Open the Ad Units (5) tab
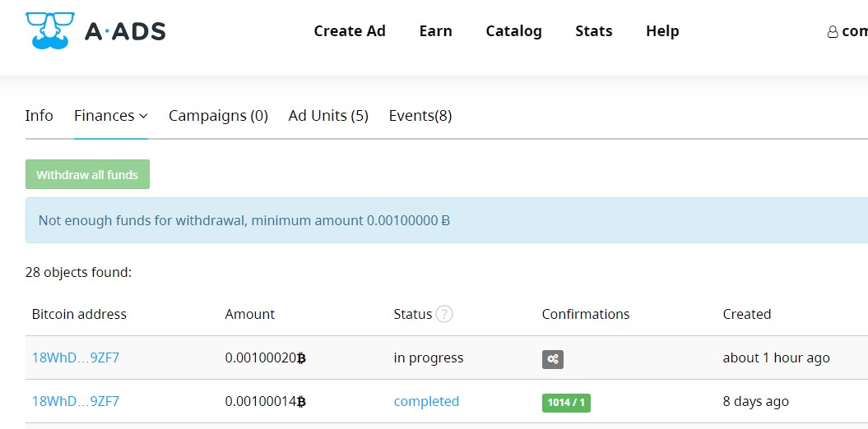Viewport: 868px width, 429px height. pos(328,116)
